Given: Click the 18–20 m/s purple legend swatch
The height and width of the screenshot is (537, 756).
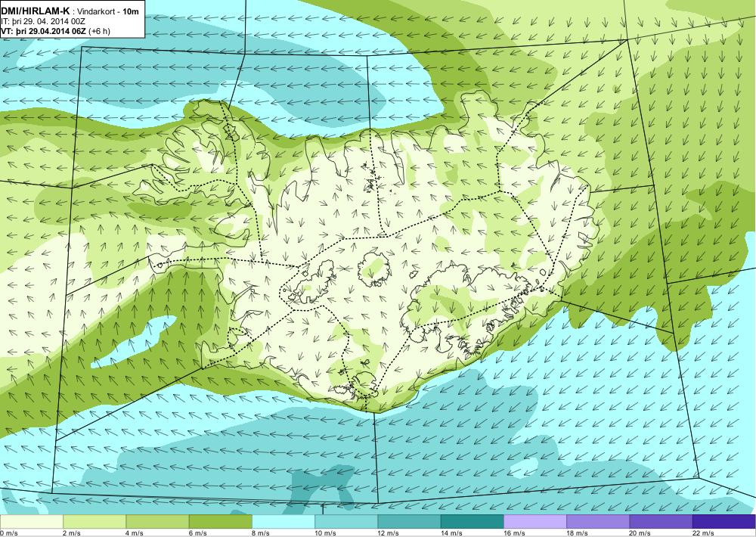Looking at the screenshot, I should (x=598, y=522).
